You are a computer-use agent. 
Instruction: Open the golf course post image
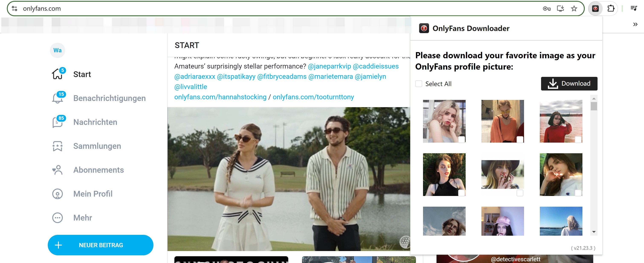pos(289,179)
